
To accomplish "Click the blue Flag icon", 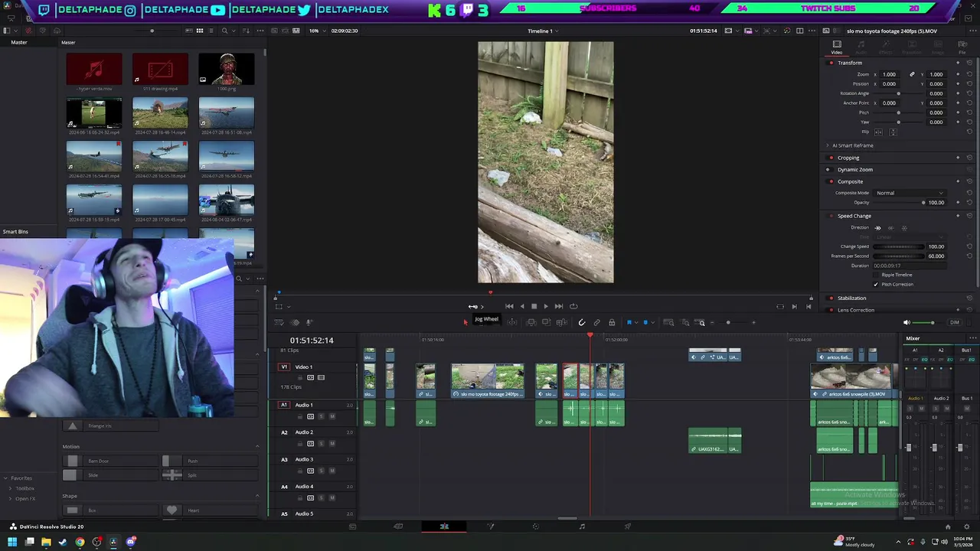I will click(629, 323).
